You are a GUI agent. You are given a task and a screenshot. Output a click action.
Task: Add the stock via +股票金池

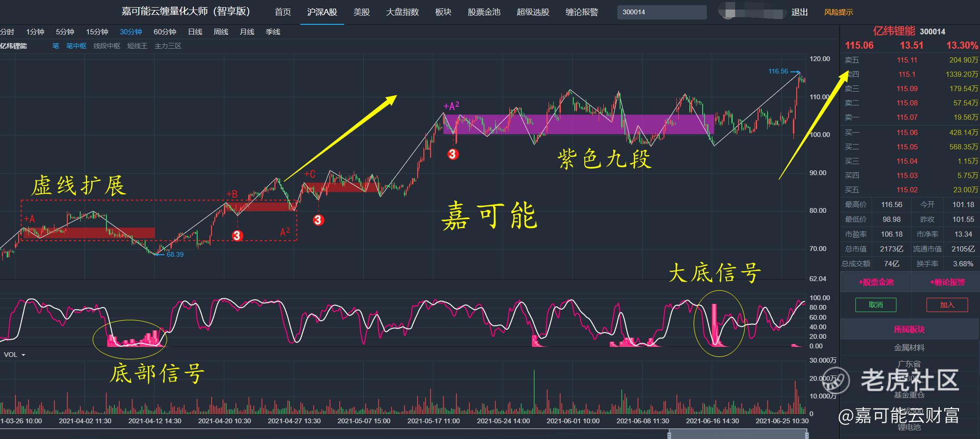coord(876,282)
